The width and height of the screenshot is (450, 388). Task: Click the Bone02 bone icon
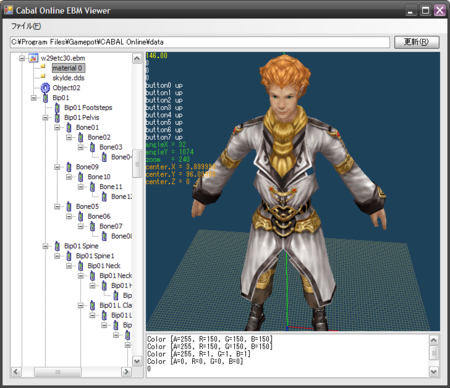pos(80,137)
